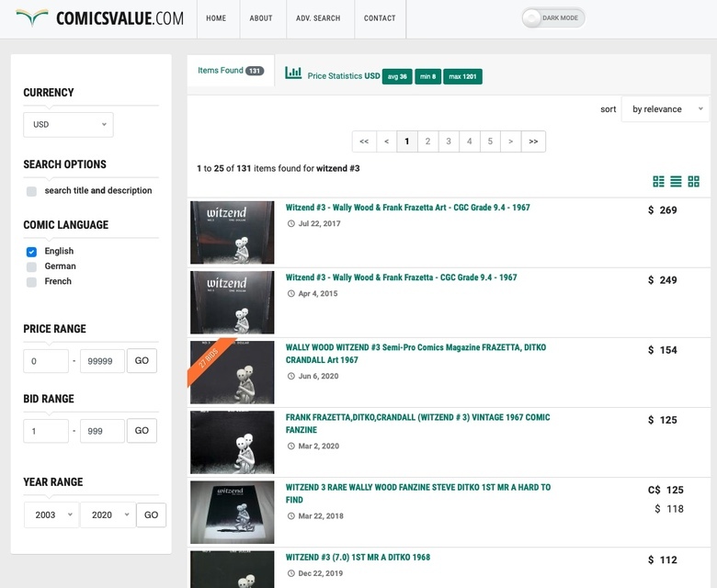The image size is (717, 588).
Task: Click the price maximum 99999 field
Action: 102,361
